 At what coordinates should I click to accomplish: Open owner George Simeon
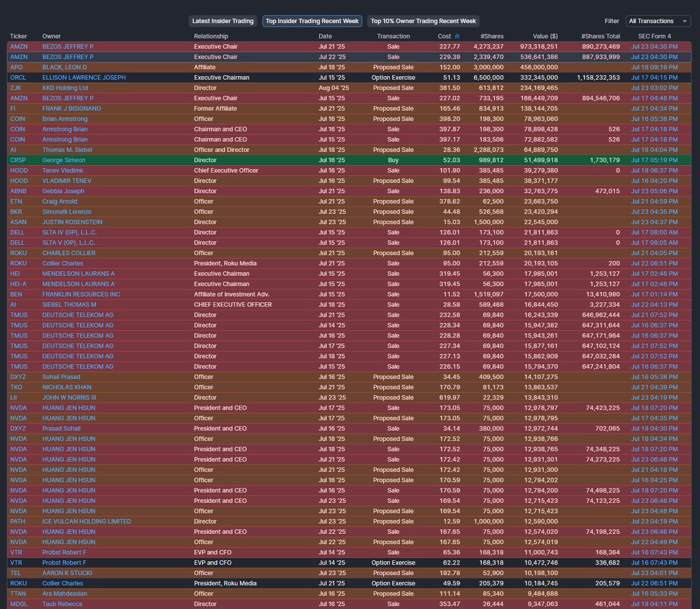coord(64,160)
